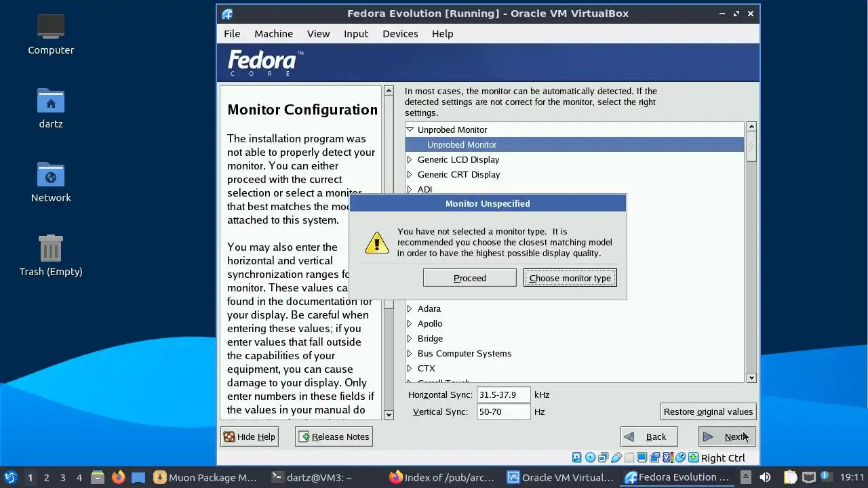Expand the Bridge monitor group
The height and width of the screenshot is (488, 868).
(x=410, y=338)
